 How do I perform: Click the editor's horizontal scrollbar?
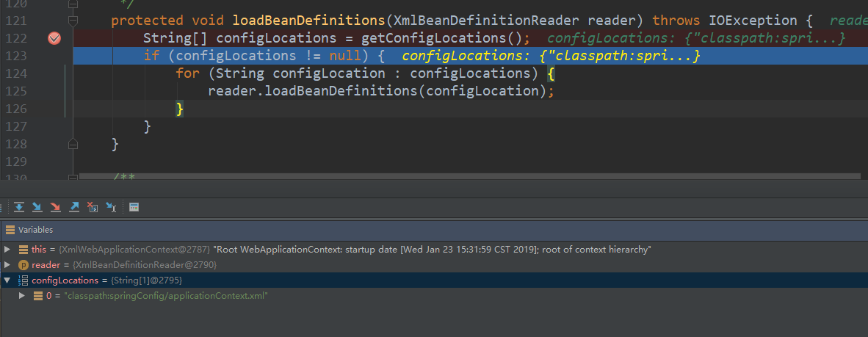pos(470,176)
